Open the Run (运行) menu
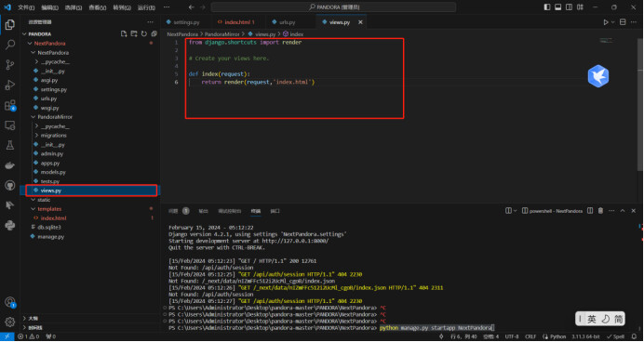The image size is (644, 342). pyautogui.click(x=146, y=7)
